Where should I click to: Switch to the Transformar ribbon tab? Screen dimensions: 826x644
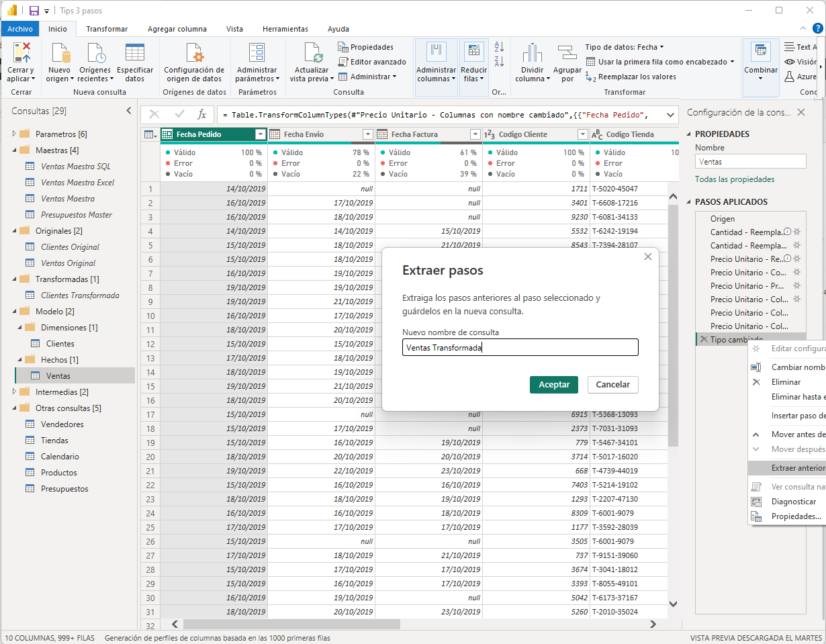(x=107, y=29)
